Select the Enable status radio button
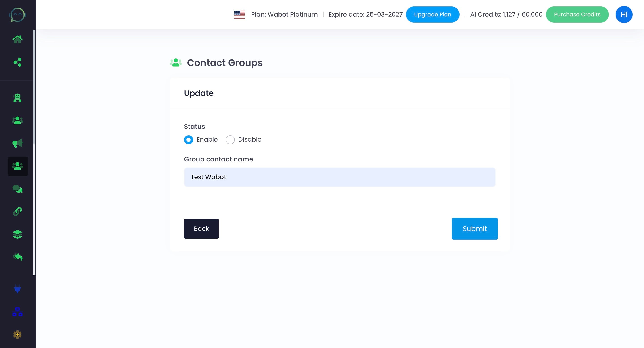Viewport: 644px width, 348px height. pos(189,140)
